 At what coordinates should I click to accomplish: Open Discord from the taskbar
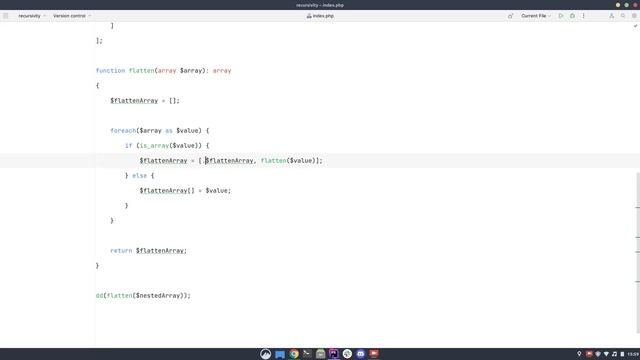pos(360,354)
